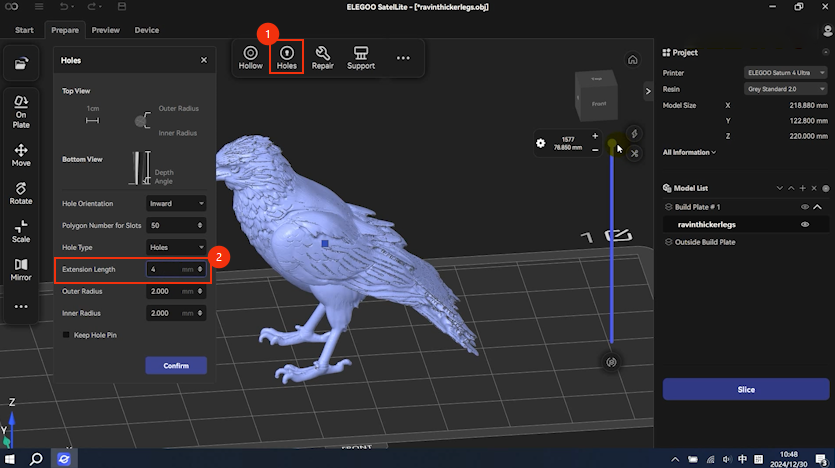Switch to the Preview tab
The height and width of the screenshot is (468, 835).
click(x=105, y=30)
